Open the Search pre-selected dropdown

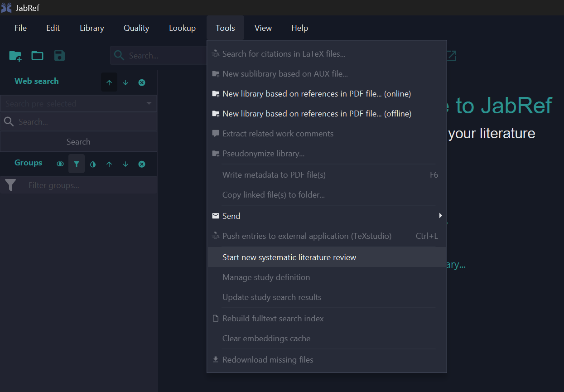(78, 103)
